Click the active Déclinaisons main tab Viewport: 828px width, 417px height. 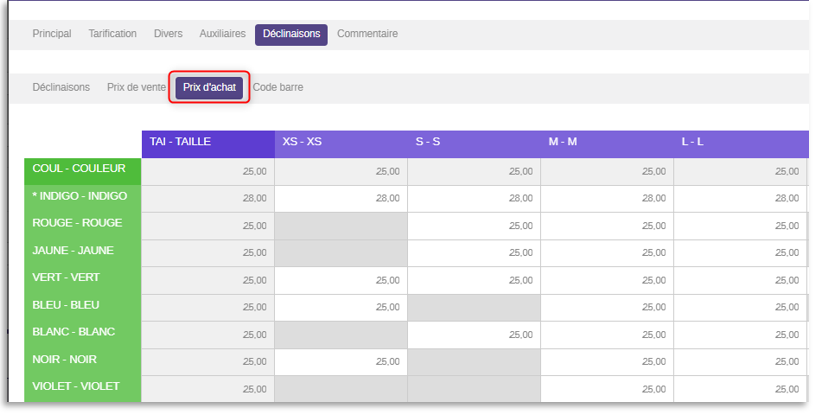[x=291, y=34]
